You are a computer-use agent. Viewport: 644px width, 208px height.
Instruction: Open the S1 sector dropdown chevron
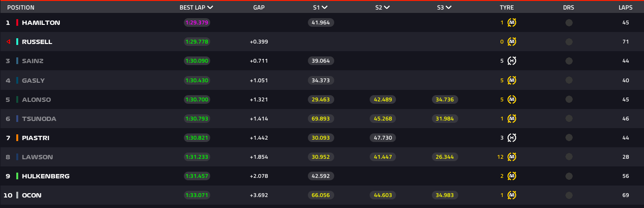[325, 8]
